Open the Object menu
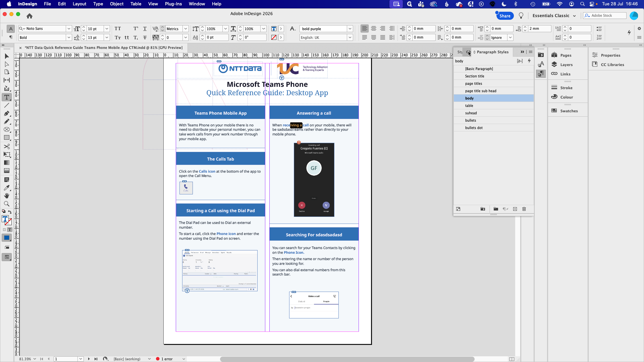The height and width of the screenshot is (362, 644). (x=117, y=4)
